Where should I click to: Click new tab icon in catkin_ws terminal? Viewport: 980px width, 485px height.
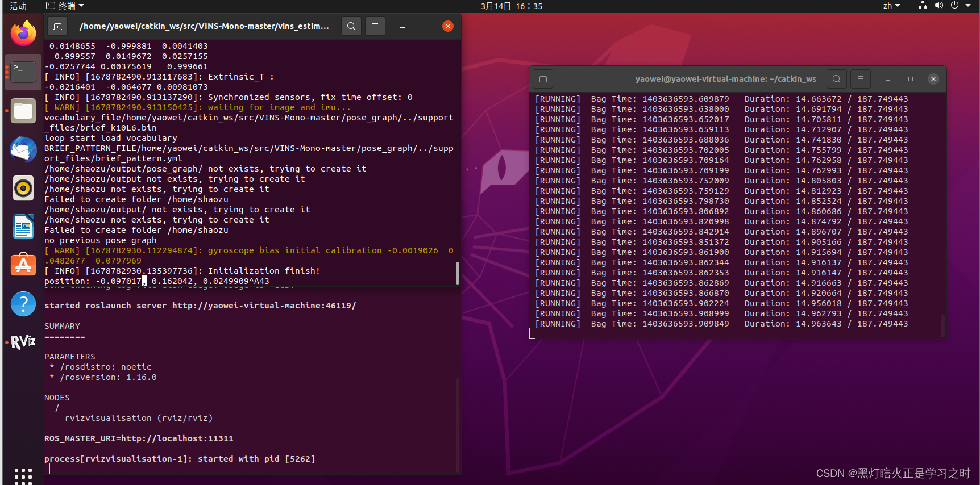click(543, 79)
